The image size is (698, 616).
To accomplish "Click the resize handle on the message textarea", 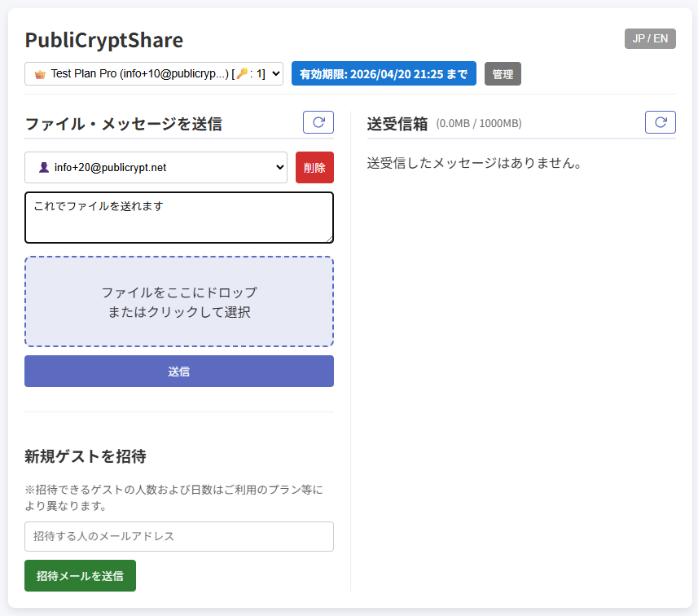I will tap(329, 239).
